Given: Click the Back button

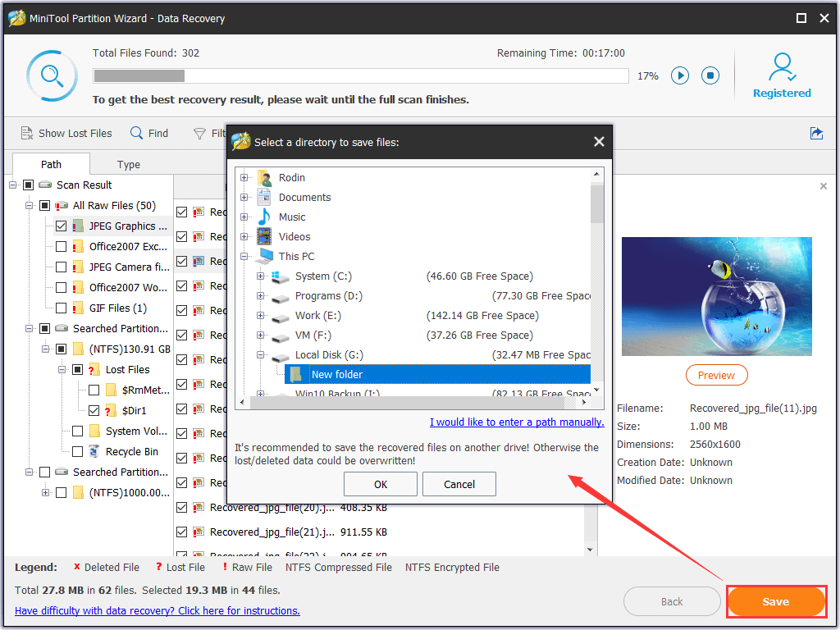Looking at the screenshot, I should pyautogui.click(x=672, y=601).
